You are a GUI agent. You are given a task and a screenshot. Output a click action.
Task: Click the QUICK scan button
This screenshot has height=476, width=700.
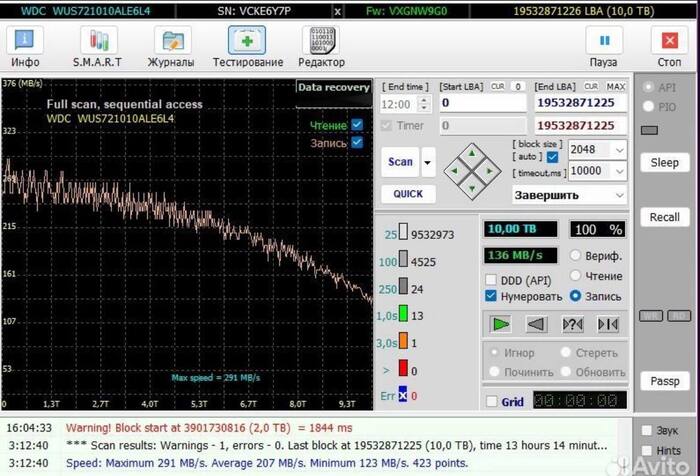click(x=408, y=194)
